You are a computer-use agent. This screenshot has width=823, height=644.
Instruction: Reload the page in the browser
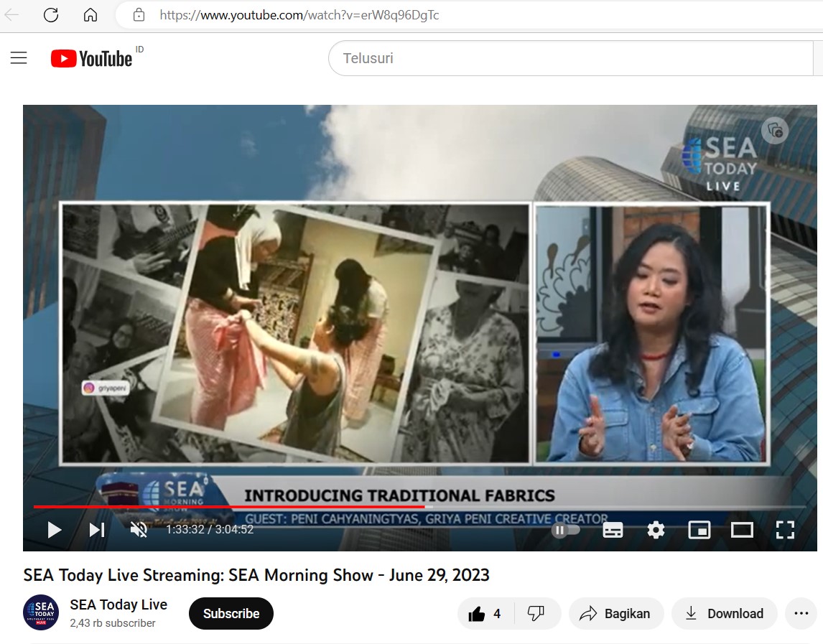point(51,15)
